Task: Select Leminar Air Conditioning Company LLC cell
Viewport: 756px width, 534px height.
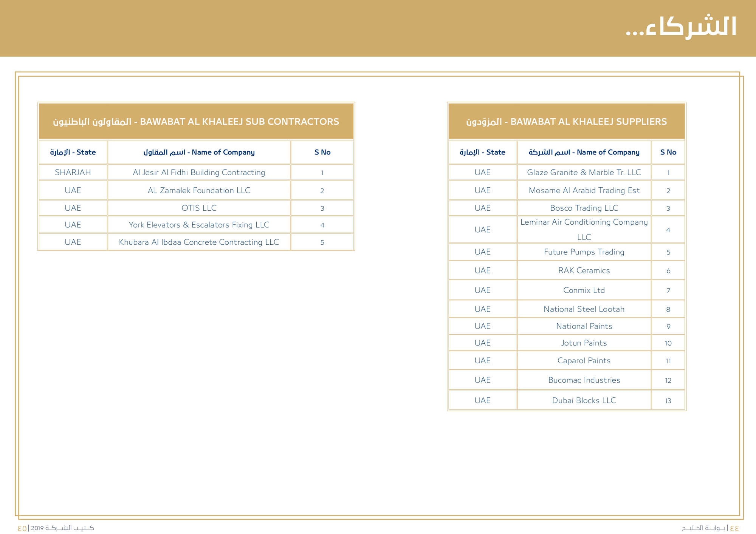Action: click(x=584, y=229)
